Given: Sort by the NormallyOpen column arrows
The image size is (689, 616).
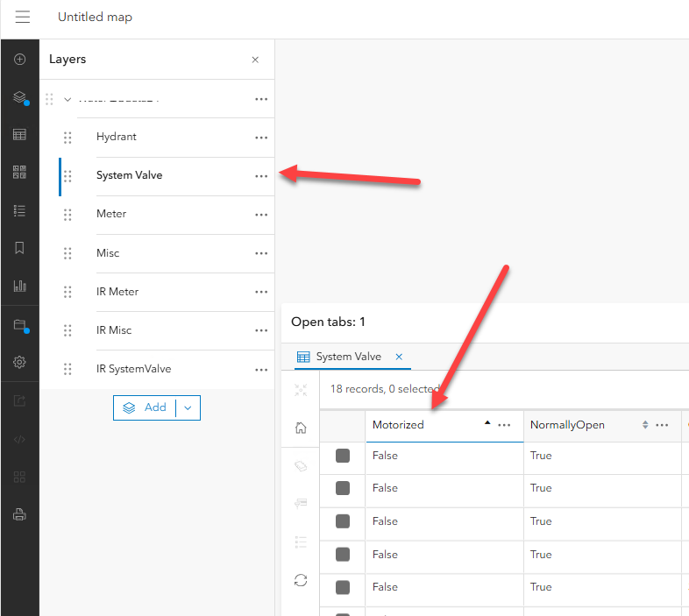Looking at the screenshot, I should pyautogui.click(x=645, y=425).
